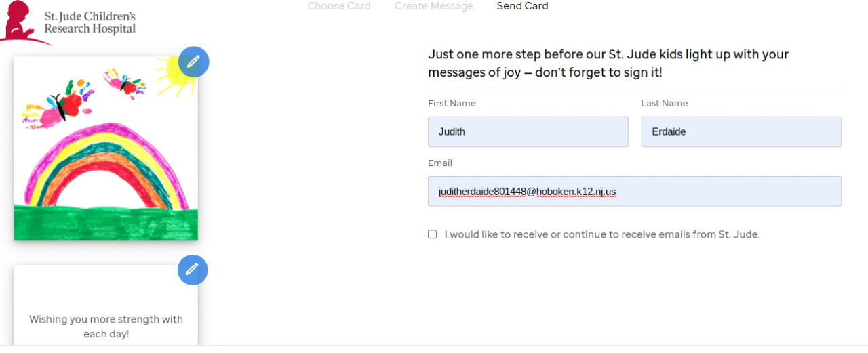Click the pencil icon to edit the card message
Image resolution: width=868 pixels, height=353 pixels.
(193, 270)
